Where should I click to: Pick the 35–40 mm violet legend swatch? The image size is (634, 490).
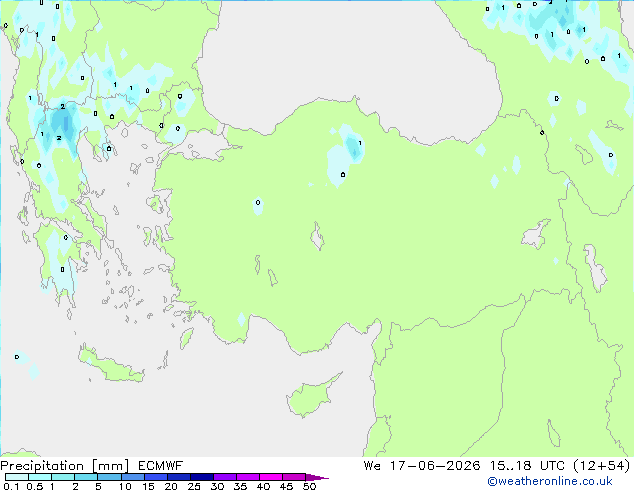point(247,477)
